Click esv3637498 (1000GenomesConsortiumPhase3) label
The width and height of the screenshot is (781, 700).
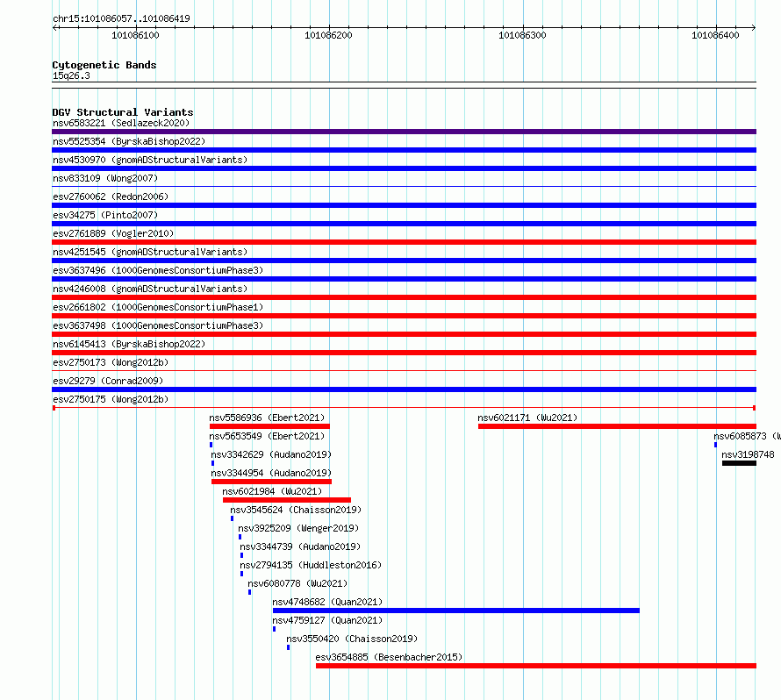click(158, 325)
